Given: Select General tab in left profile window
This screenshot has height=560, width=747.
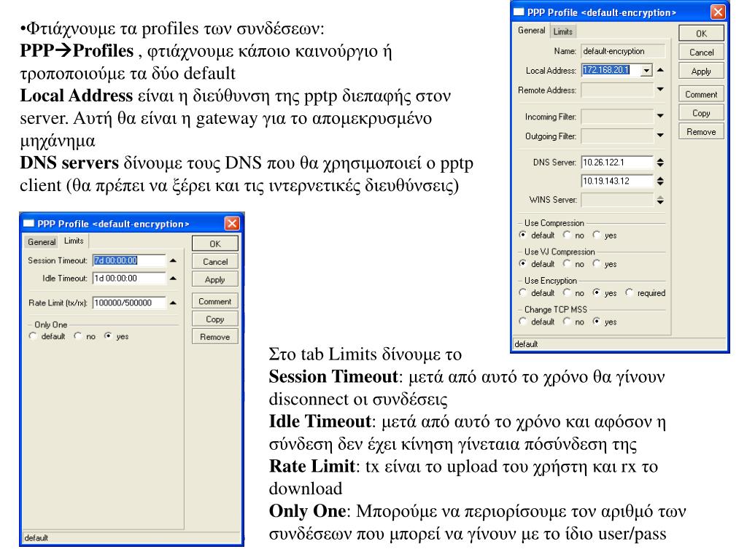Looking at the screenshot, I should (42, 242).
